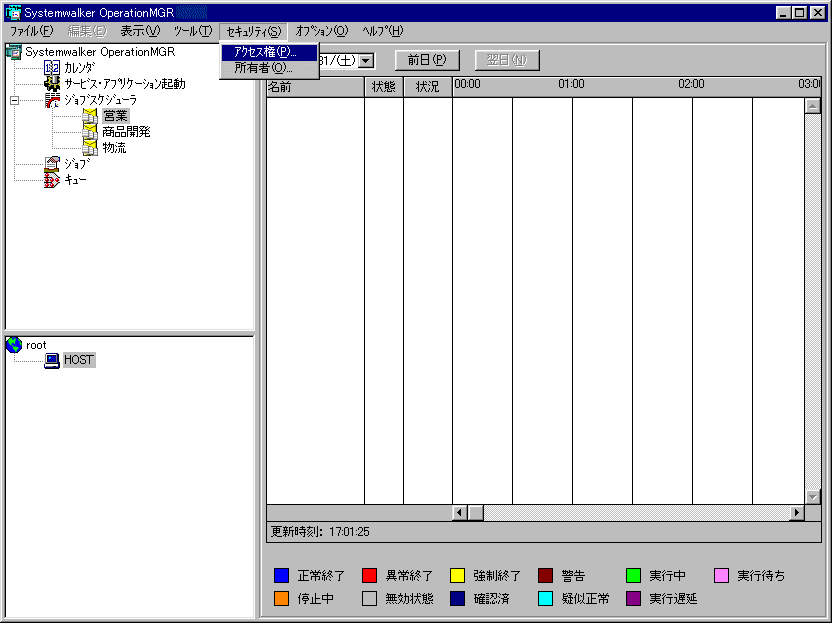Open the ツール(T) menu

pyautogui.click(x=193, y=31)
